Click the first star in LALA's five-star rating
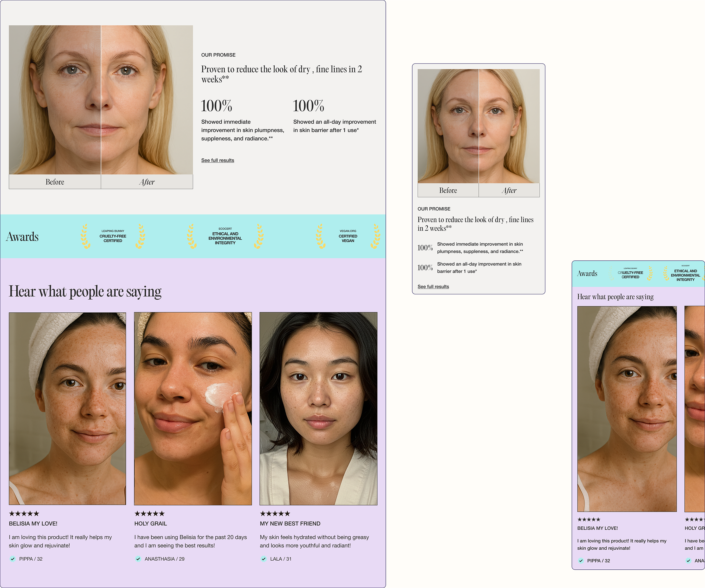 coord(263,513)
